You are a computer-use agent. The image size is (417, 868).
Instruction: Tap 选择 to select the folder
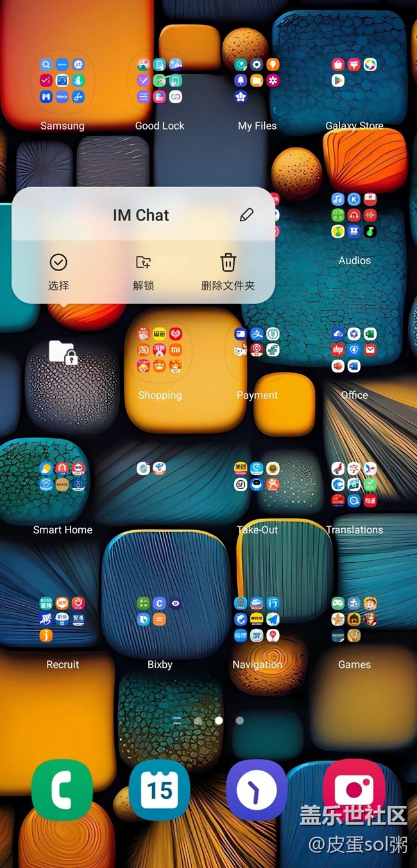click(58, 271)
